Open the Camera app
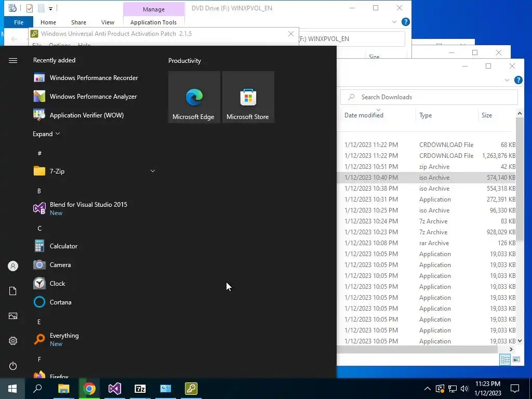 pos(52,264)
